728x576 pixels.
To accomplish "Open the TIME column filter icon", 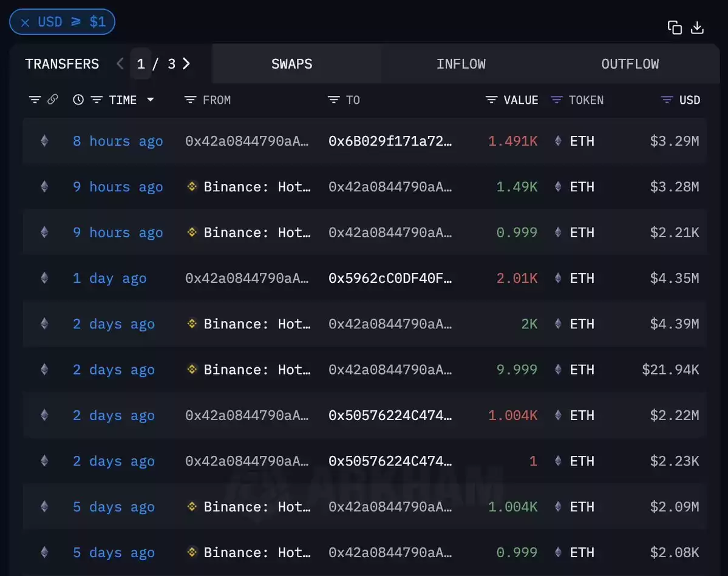I will pyautogui.click(x=97, y=100).
